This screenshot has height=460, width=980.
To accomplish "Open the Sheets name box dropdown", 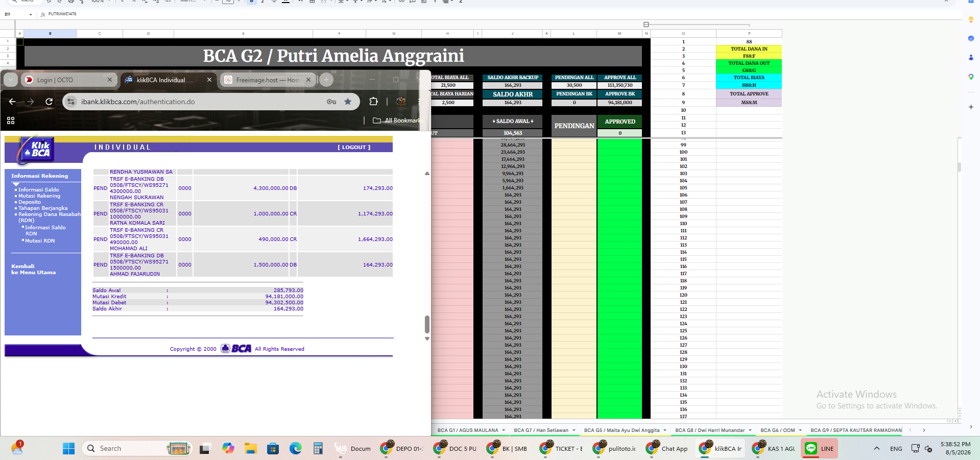I will 31,14.
